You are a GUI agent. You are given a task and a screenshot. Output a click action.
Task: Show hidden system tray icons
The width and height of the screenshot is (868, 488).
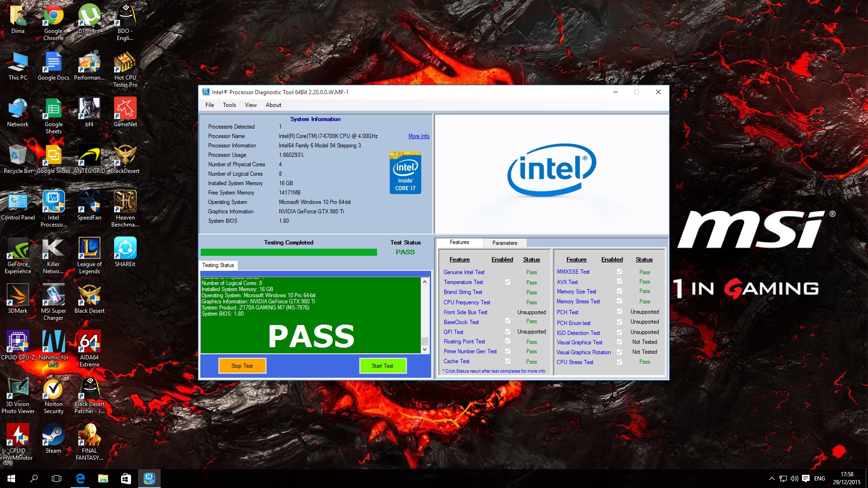pos(771,479)
